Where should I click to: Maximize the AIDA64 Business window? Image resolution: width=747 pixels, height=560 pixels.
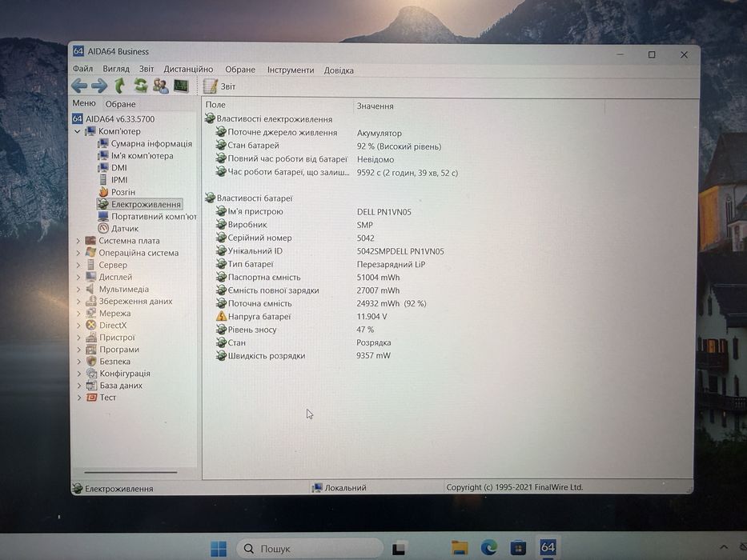coord(652,54)
